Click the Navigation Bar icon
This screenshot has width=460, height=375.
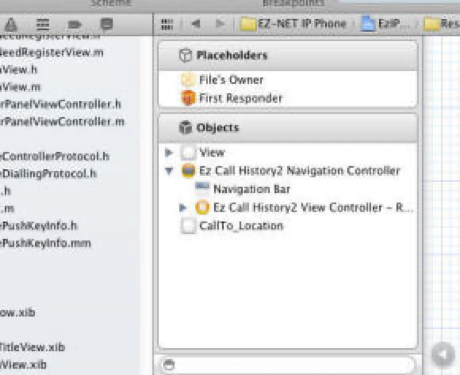[x=202, y=189]
